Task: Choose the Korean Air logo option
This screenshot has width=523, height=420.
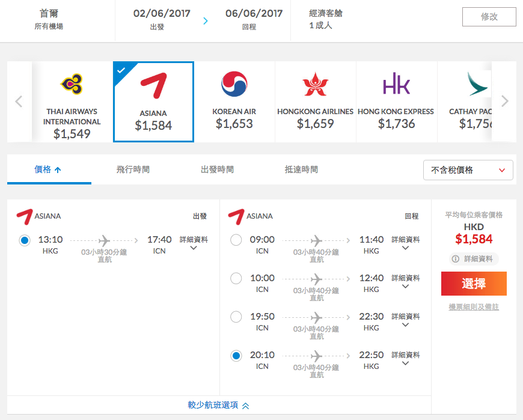Action: coord(234,102)
